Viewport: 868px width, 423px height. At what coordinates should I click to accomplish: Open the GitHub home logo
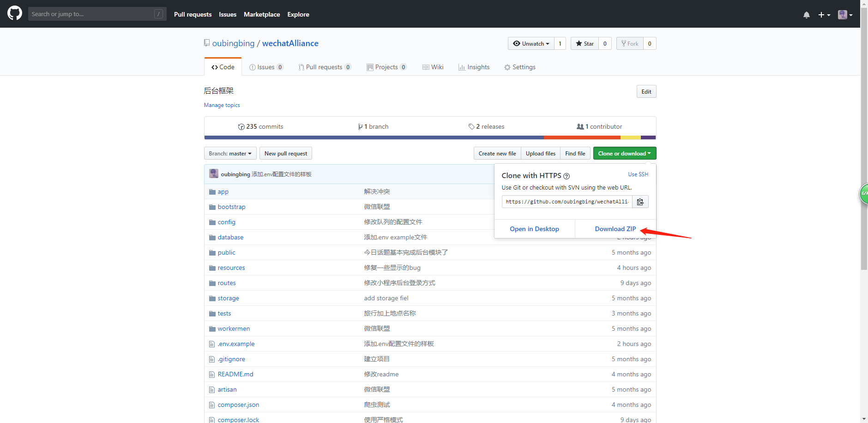(15, 13)
